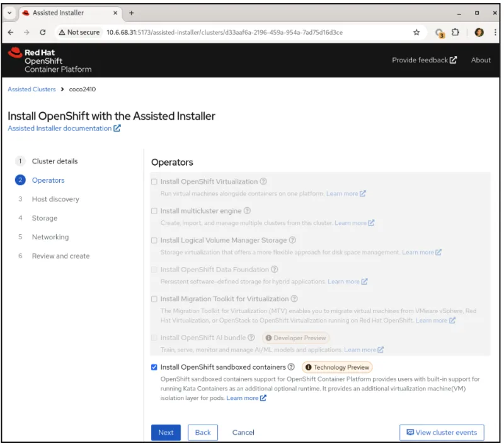Enable Install Logical Volume Manager Storage
This screenshot has height=446, width=504.
152,241
